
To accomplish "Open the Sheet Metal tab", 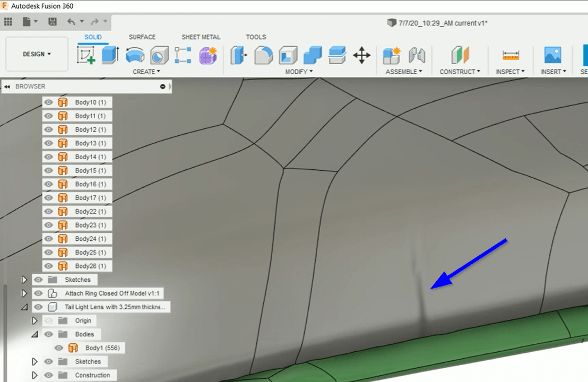I will coord(201,37).
